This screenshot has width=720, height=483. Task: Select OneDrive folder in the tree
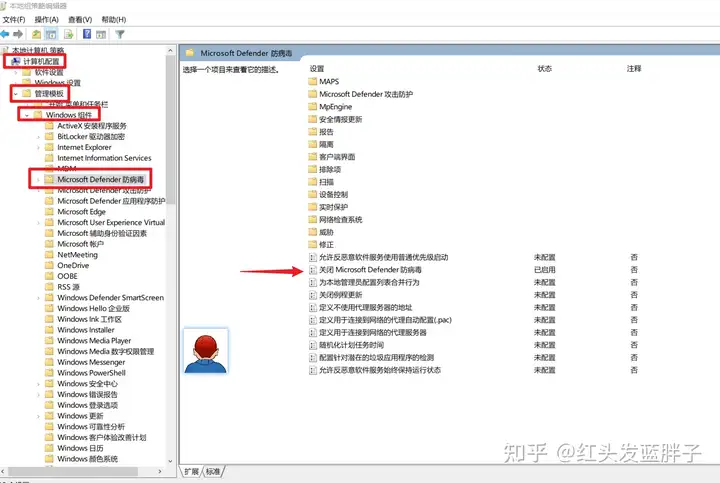pyautogui.click(x=73, y=265)
